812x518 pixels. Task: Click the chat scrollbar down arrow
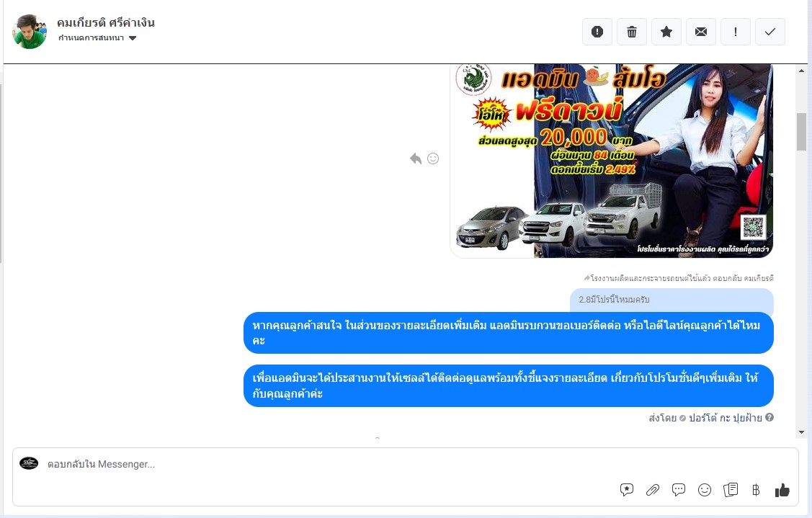(802, 432)
